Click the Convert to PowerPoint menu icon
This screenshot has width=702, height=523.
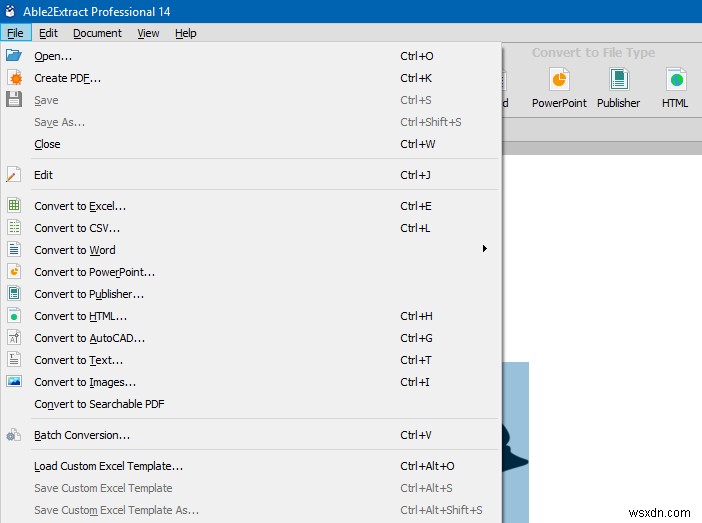point(14,271)
